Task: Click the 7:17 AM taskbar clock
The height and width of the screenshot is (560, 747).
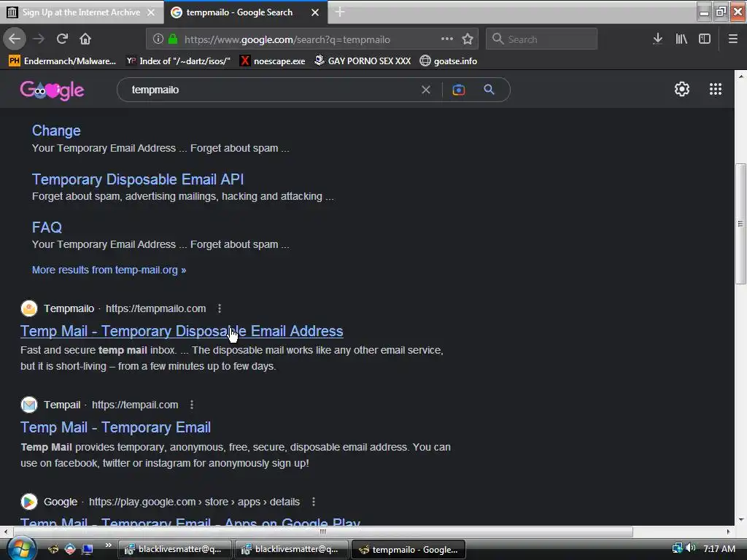Action: point(719,548)
